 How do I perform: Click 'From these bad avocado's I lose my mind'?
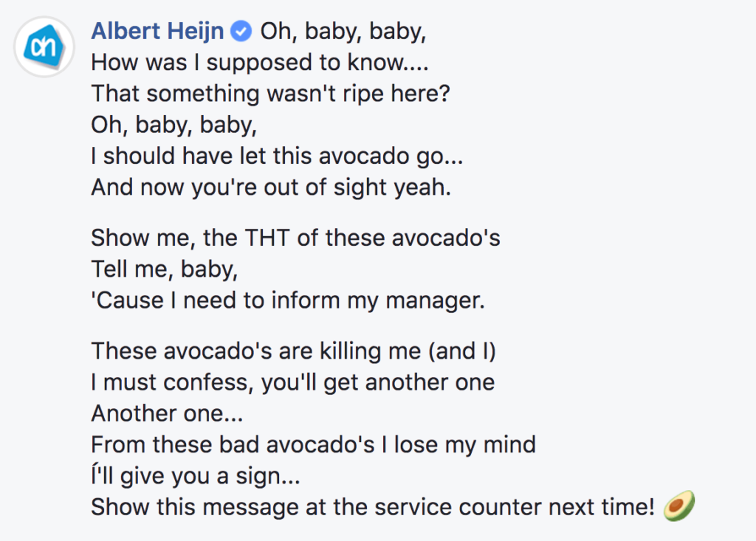[x=313, y=445]
